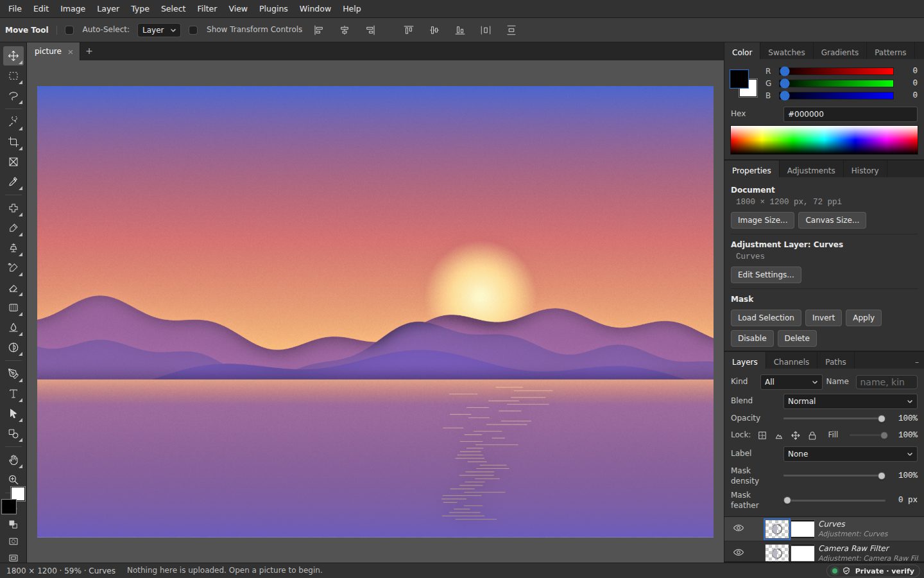Toggle lock image pixels

point(779,435)
